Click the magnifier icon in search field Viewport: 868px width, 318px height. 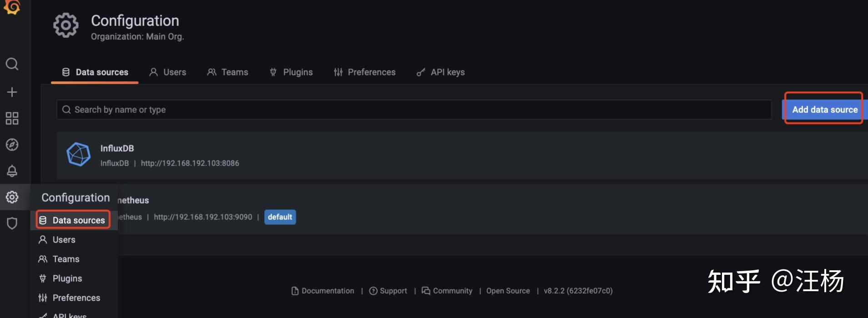66,109
